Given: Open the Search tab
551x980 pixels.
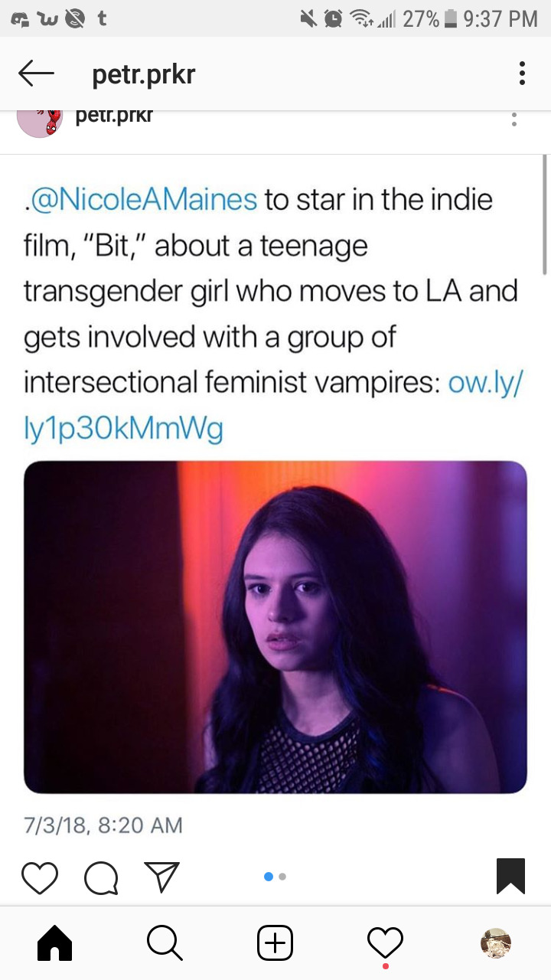Looking at the screenshot, I should click(x=165, y=943).
